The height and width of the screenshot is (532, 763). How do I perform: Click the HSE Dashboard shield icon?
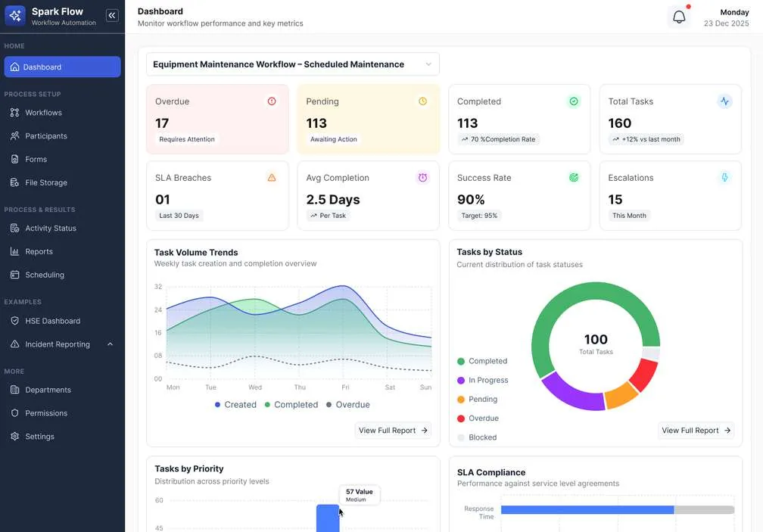[x=14, y=321]
